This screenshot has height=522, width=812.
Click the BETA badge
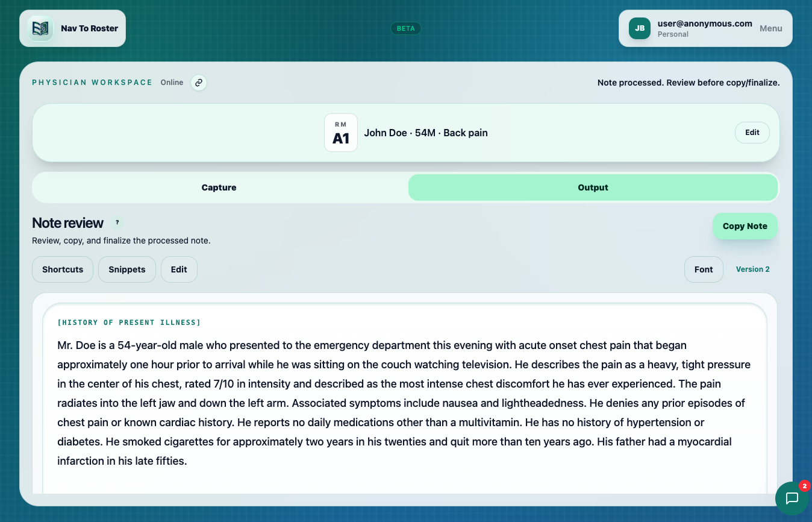coord(406,28)
